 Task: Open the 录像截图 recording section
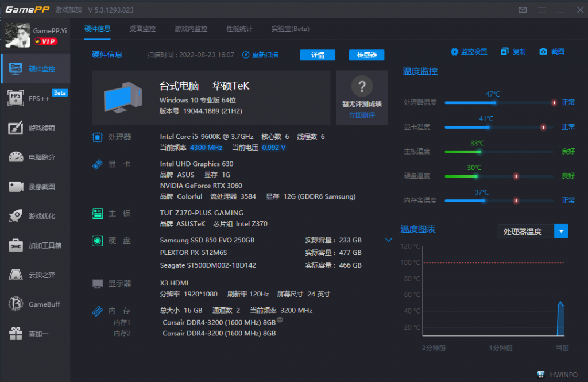coord(36,187)
